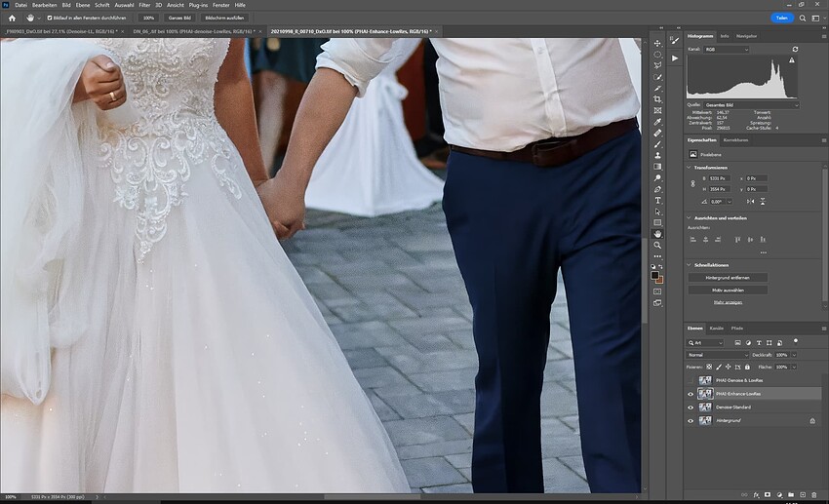Image resolution: width=829 pixels, height=504 pixels.
Task: Click the 'Motiv auswählen' button
Action: [727, 290]
